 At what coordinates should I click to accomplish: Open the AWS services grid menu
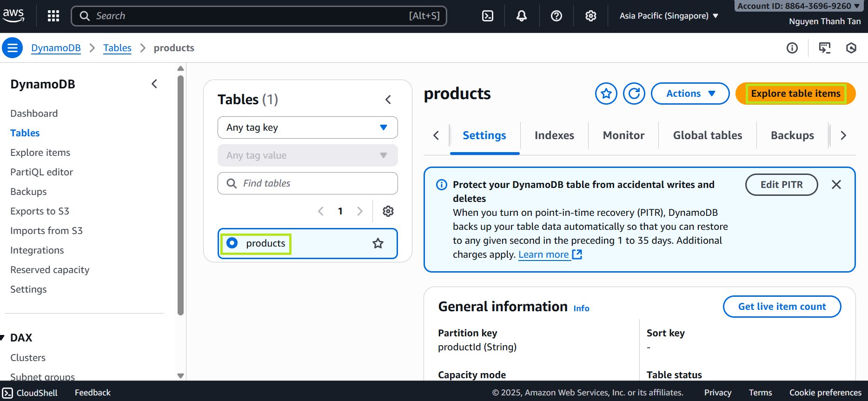click(x=53, y=16)
